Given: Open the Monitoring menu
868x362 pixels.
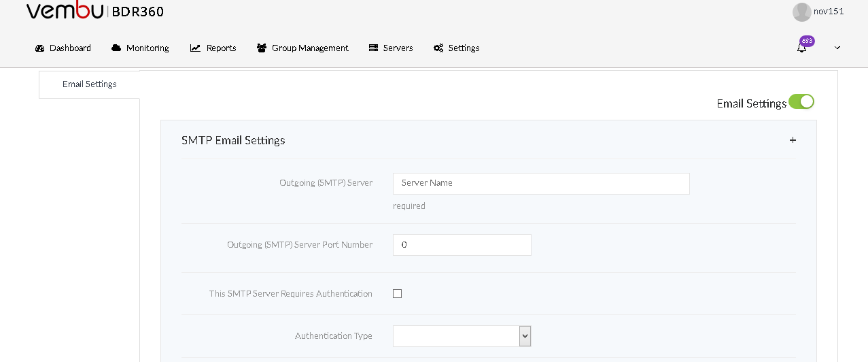Looking at the screenshot, I should [x=140, y=48].
